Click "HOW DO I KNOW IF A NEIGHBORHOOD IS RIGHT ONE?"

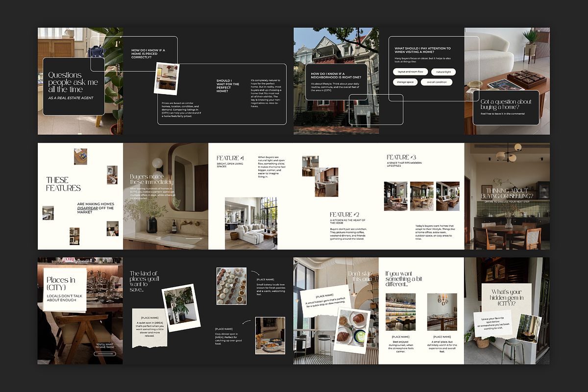click(336, 75)
